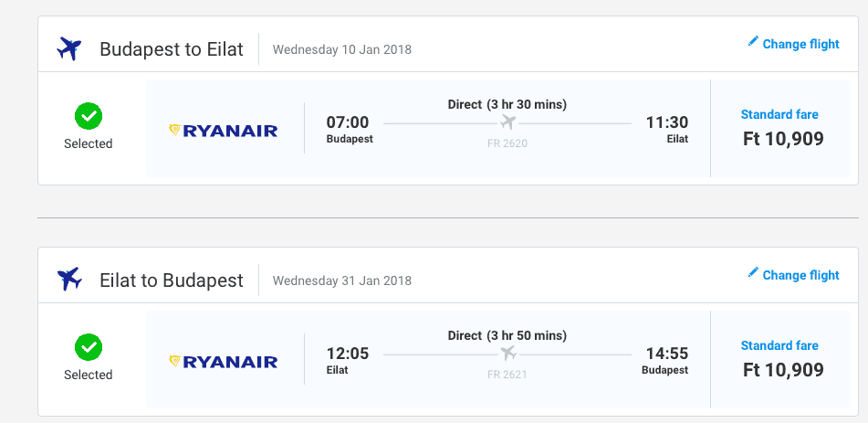Image resolution: width=868 pixels, height=423 pixels.
Task: Select the outbound Standard fare Ft 10,909
Action: click(780, 128)
